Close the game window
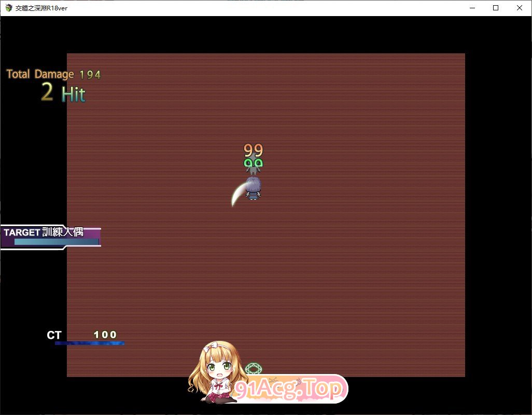Screen dimensions: 532x415 click(520, 8)
